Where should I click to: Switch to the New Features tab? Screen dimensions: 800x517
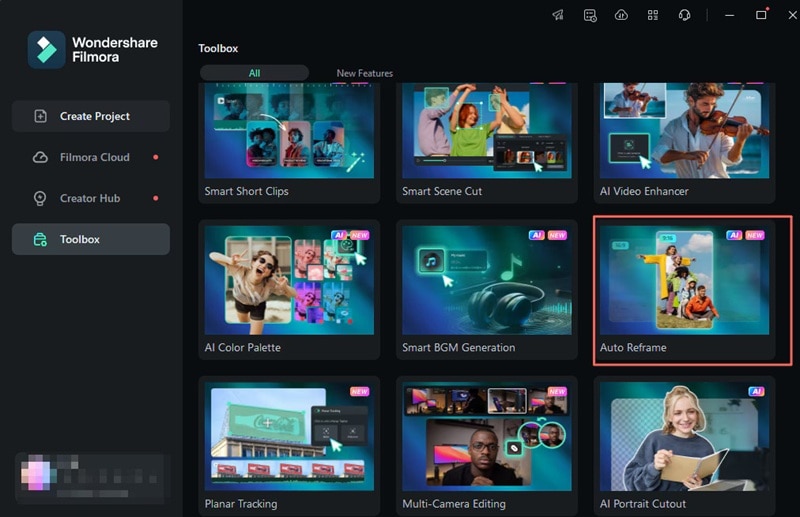click(364, 73)
